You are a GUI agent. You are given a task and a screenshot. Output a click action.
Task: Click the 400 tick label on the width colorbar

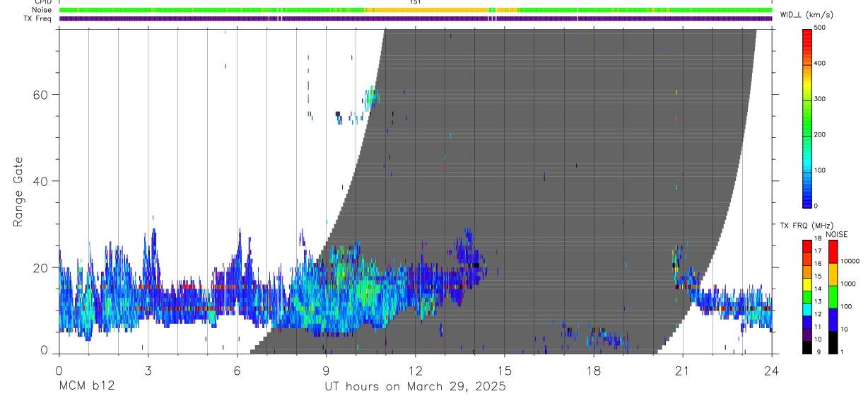point(820,64)
